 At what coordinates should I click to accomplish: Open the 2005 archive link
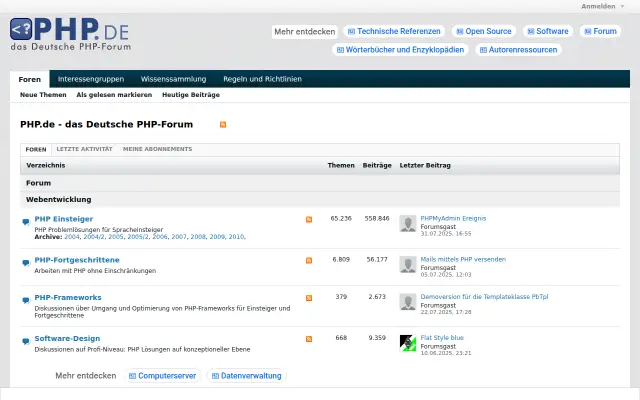coord(116,237)
